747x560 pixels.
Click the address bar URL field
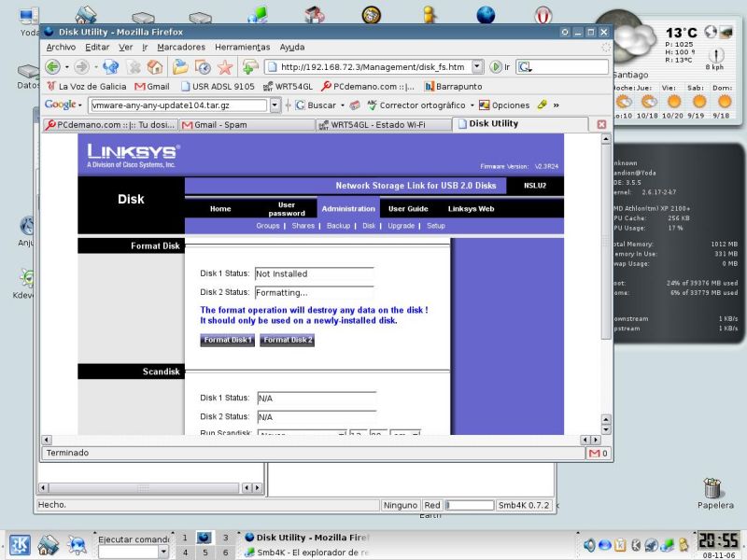372,67
